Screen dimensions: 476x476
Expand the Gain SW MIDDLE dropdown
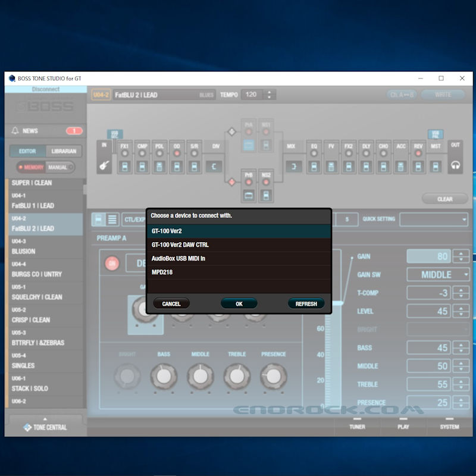438,274
